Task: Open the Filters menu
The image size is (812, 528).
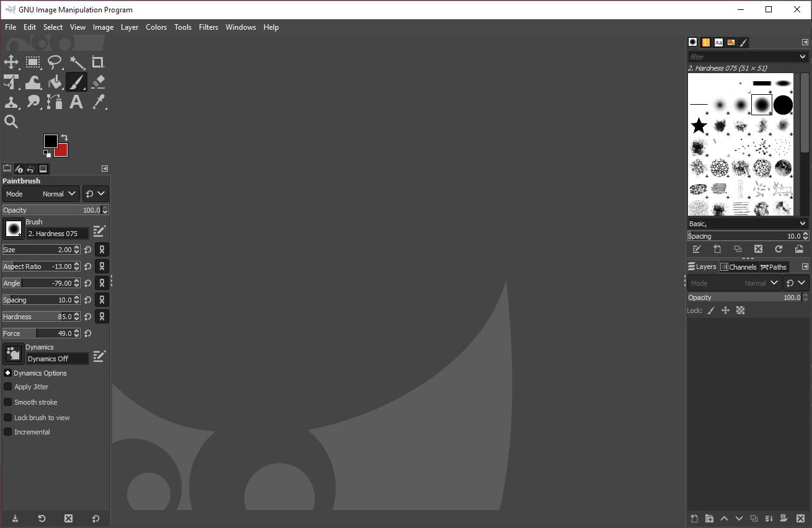Action: (x=208, y=27)
